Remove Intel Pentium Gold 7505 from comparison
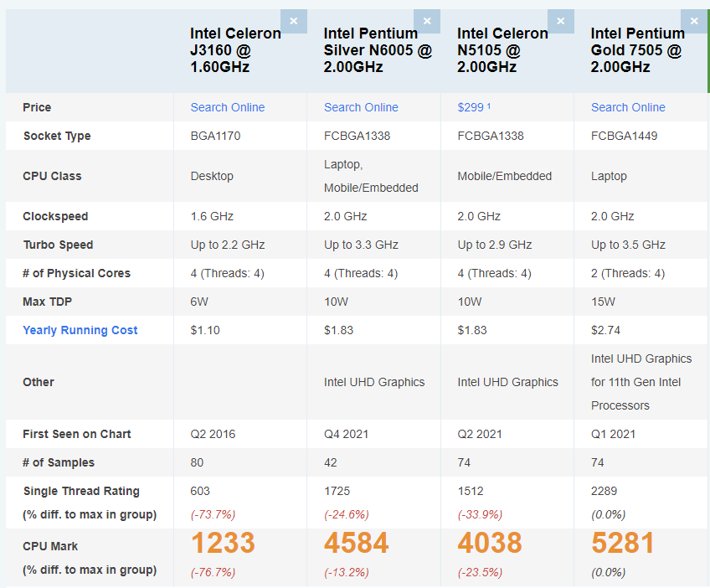 point(693,20)
